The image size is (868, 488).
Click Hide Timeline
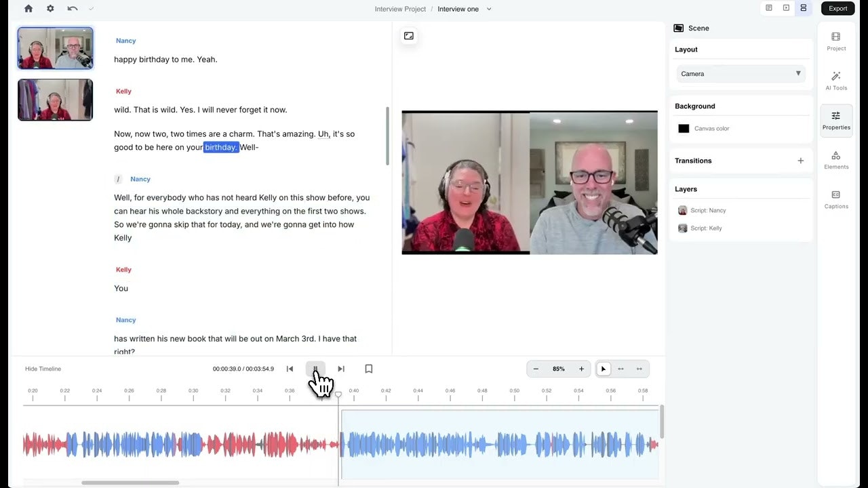(x=43, y=369)
